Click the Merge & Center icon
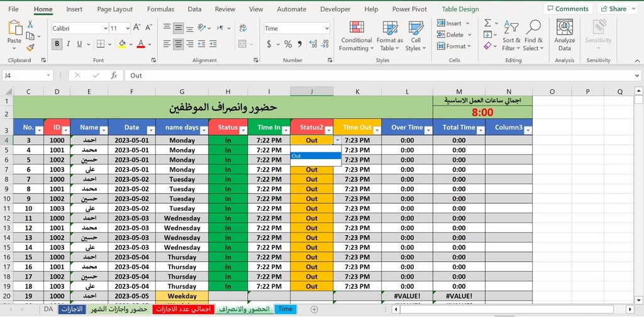Image resolution: width=644 pixels, height=317 pixels. tap(242, 44)
